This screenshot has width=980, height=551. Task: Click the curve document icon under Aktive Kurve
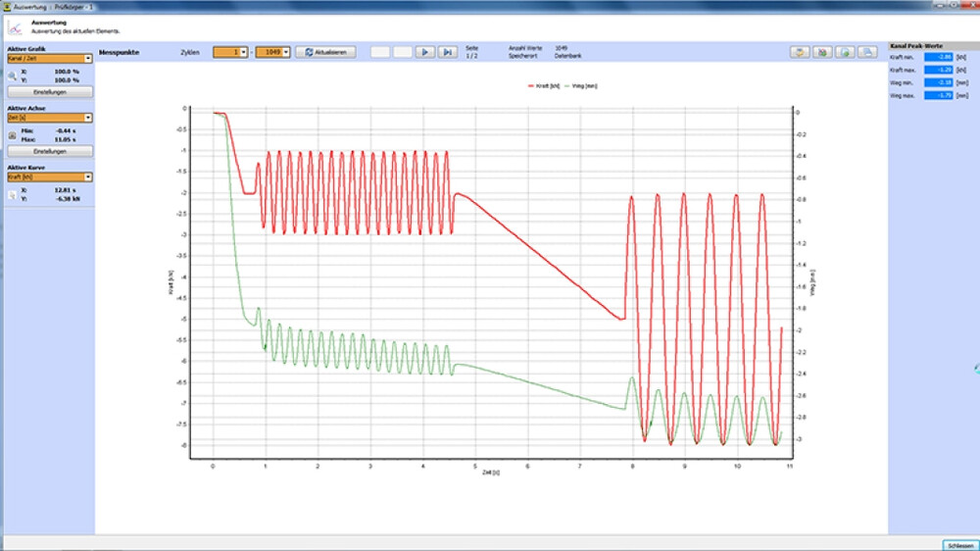[12, 195]
